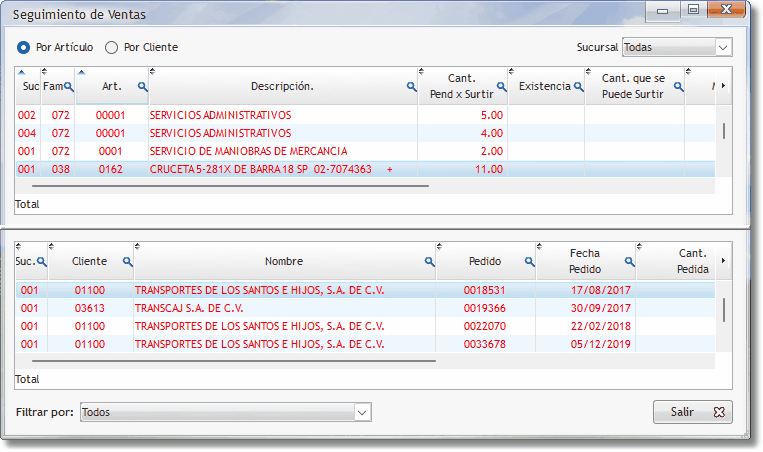This screenshot has height=452, width=763.
Task: Open Pedido column search icon
Action: tap(530, 262)
